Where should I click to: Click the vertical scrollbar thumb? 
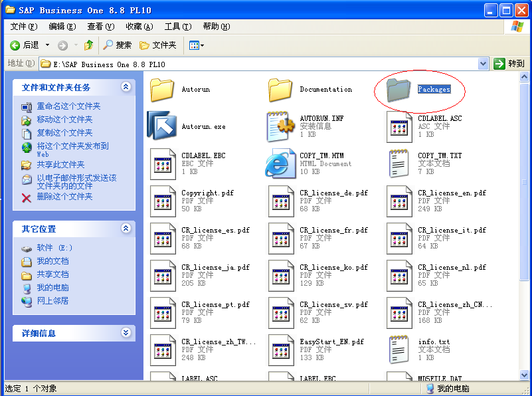524,181
